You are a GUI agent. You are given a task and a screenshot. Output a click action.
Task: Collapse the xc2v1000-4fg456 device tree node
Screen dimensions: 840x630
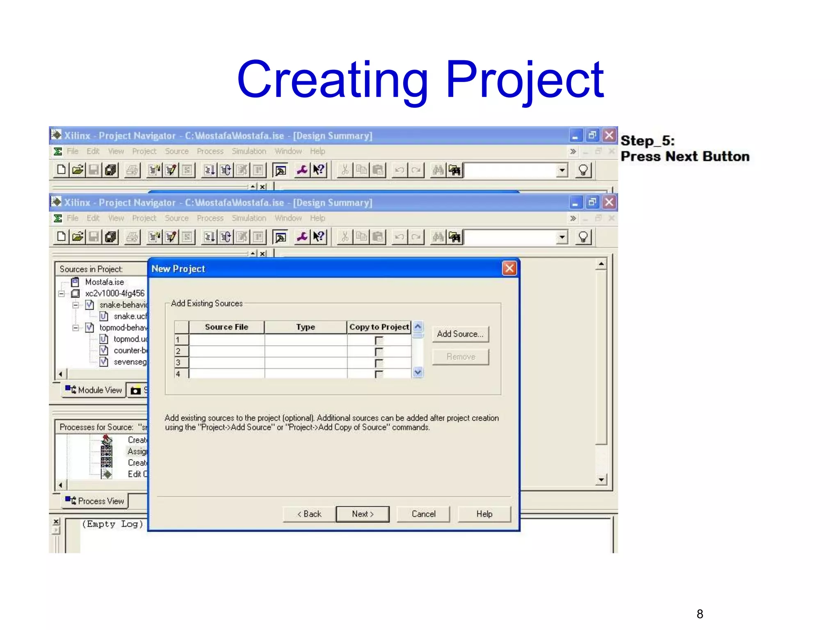coord(62,294)
